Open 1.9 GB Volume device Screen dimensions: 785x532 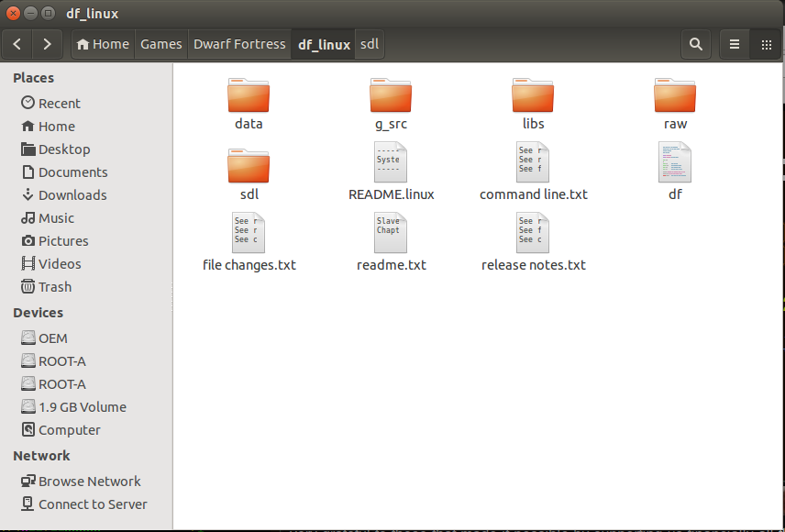point(82,407)
